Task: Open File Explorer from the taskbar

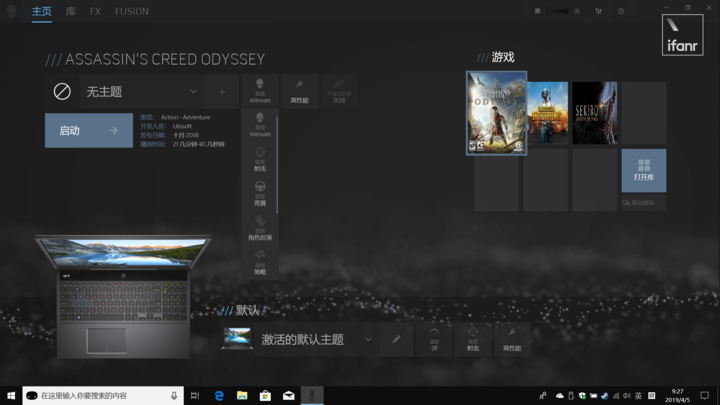Action: (242, 395)
